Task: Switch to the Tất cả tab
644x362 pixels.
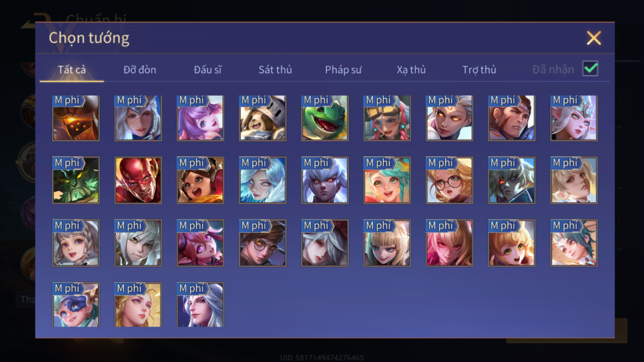Action: (x=72, y=69)
